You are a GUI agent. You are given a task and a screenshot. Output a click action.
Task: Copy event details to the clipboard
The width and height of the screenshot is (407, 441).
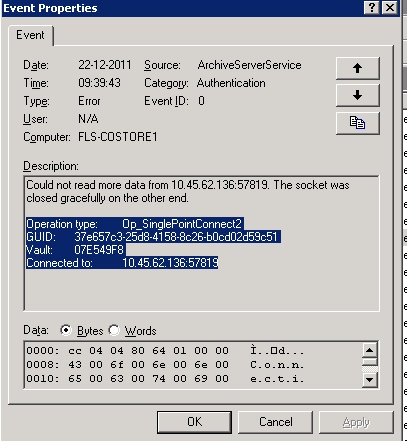click(358, 123)
